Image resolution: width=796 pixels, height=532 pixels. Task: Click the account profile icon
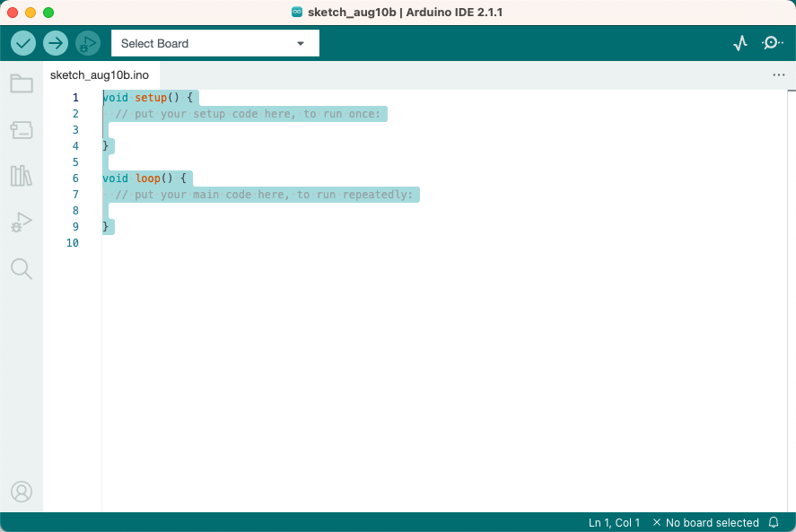tap(22, 492)
